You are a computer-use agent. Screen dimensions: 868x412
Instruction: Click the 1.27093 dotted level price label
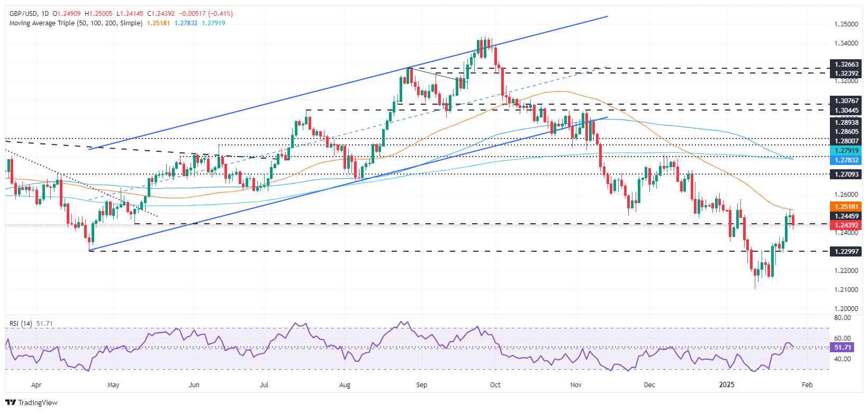pos(847,174)
